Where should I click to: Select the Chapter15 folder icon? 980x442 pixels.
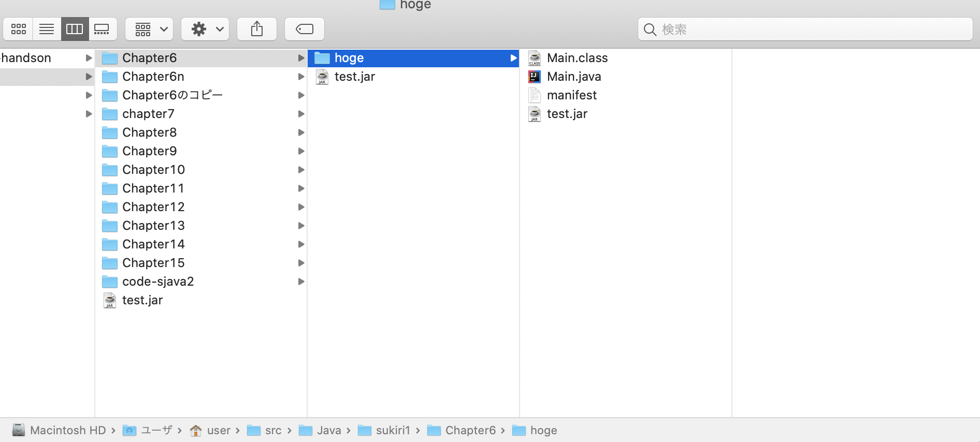point(110,263)
